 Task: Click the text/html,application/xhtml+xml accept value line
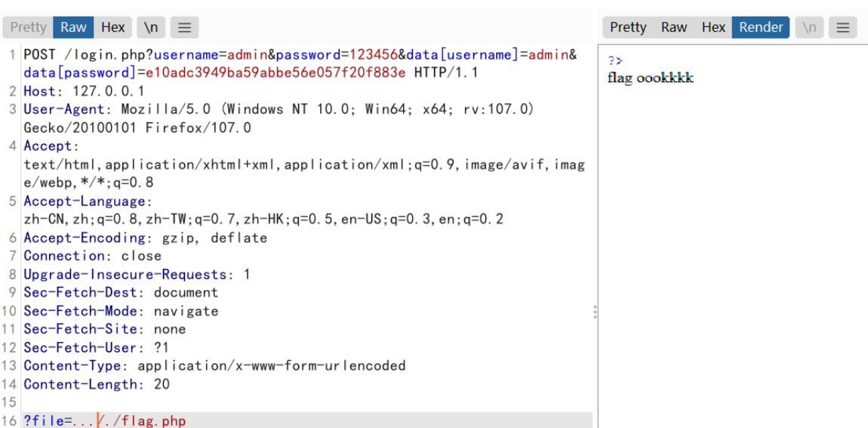point(304,165)
